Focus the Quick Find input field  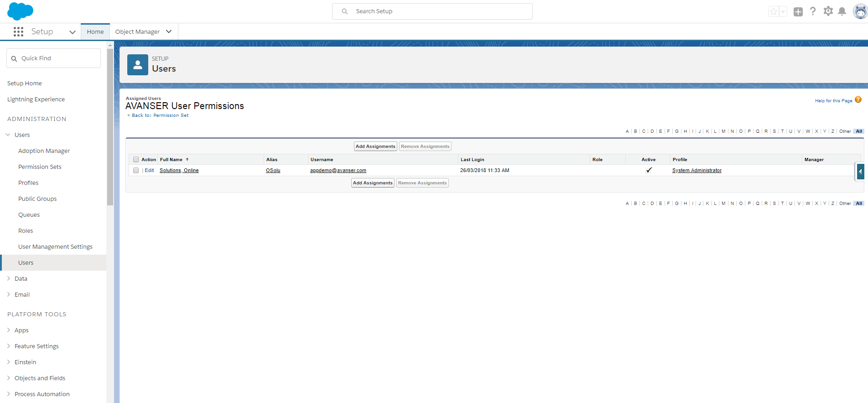click(x=54, y=58)
